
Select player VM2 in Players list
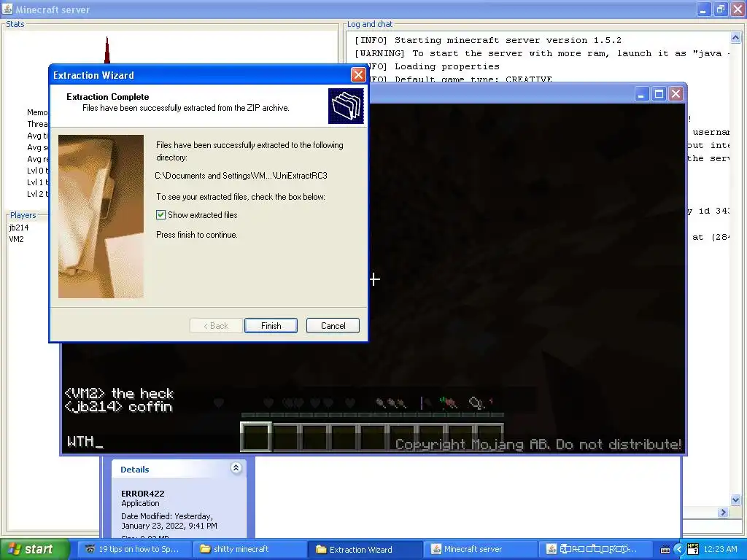coord(16,239)
